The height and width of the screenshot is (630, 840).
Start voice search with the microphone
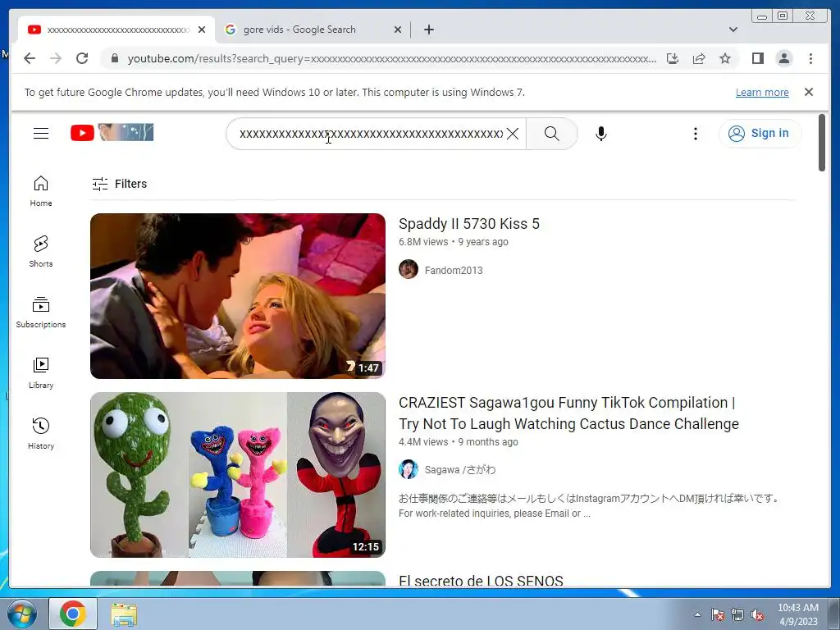(x=601, y=134)
